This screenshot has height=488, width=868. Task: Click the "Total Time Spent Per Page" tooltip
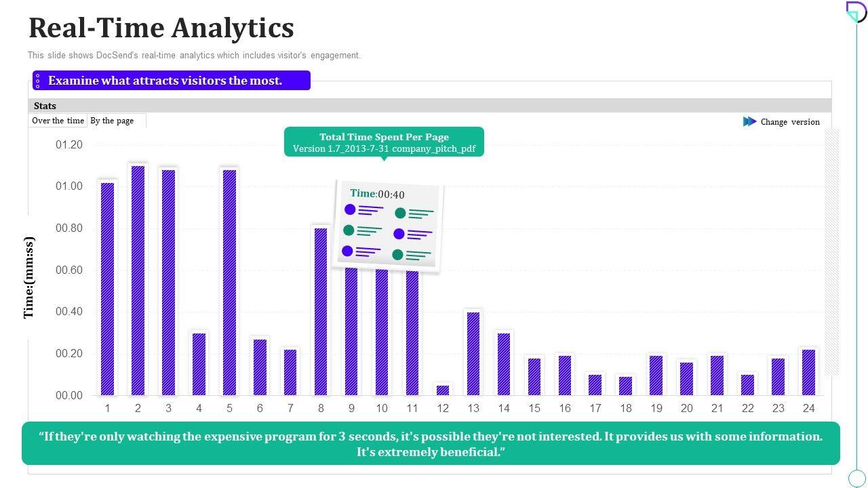click(x=384, y=142)
